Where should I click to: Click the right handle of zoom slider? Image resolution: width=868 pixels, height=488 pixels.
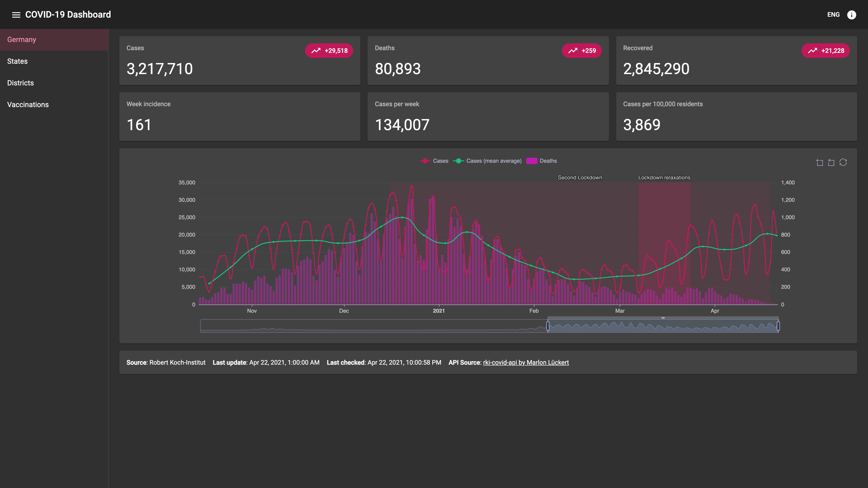pos(778,326)
